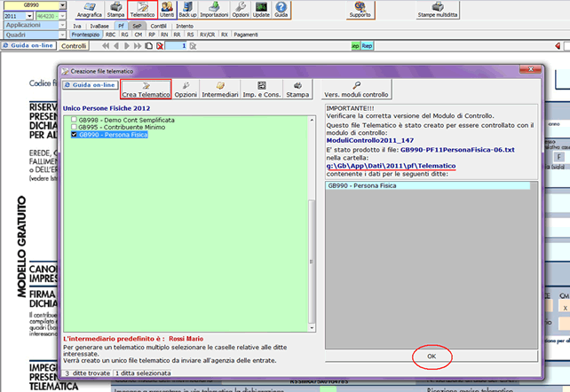Open the g:\Gb\App\Dati\2011\pf\Telematico folder link

pyautogui.click(x=391, y=166)
